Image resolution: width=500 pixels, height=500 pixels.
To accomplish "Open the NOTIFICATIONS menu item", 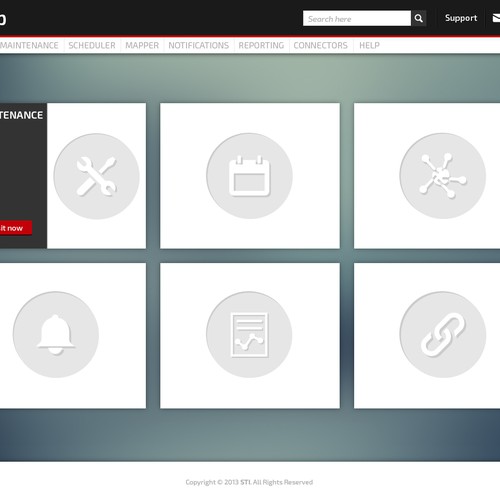I will pyautogui.click(x=199, y=45).
